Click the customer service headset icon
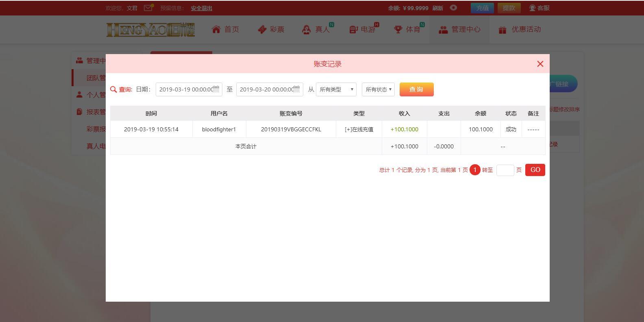 [x=532, y=8]
